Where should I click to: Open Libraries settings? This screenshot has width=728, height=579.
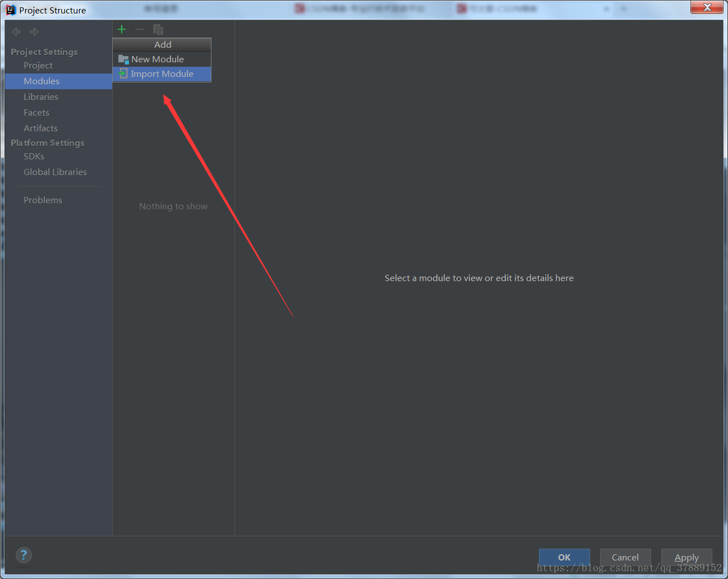pos(41,97)
